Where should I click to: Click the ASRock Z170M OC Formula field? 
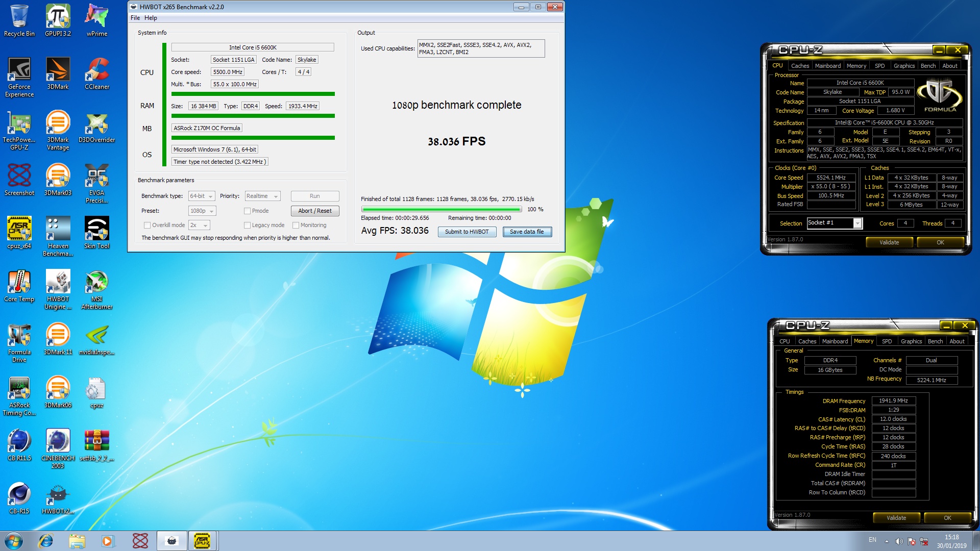tap(207, 128)
